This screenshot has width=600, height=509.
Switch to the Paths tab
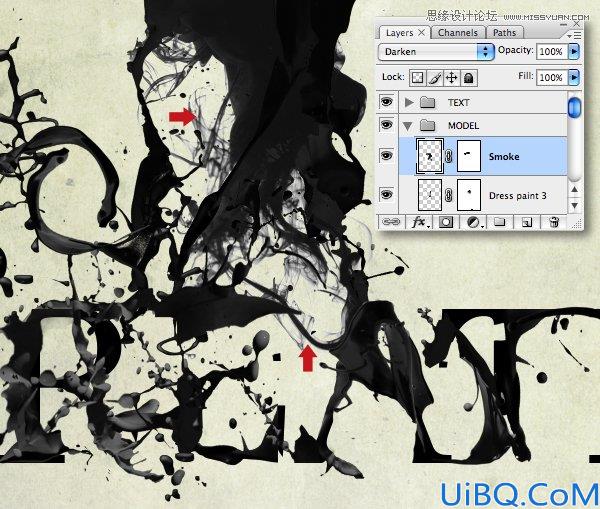[504, 33]
